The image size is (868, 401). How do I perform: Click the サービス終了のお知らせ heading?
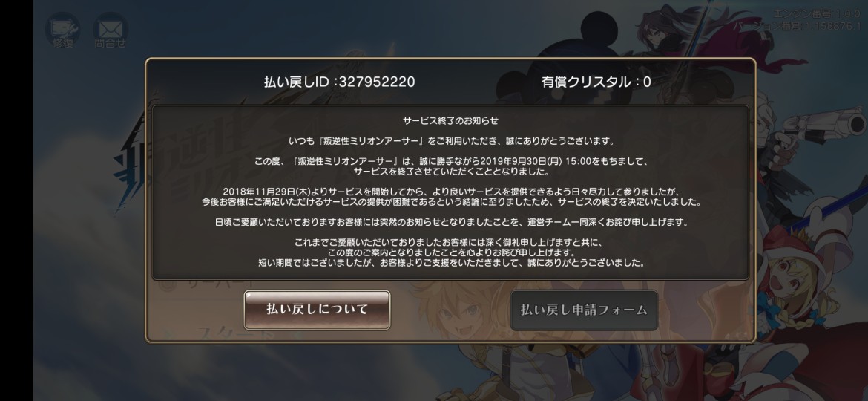point(451,120)
